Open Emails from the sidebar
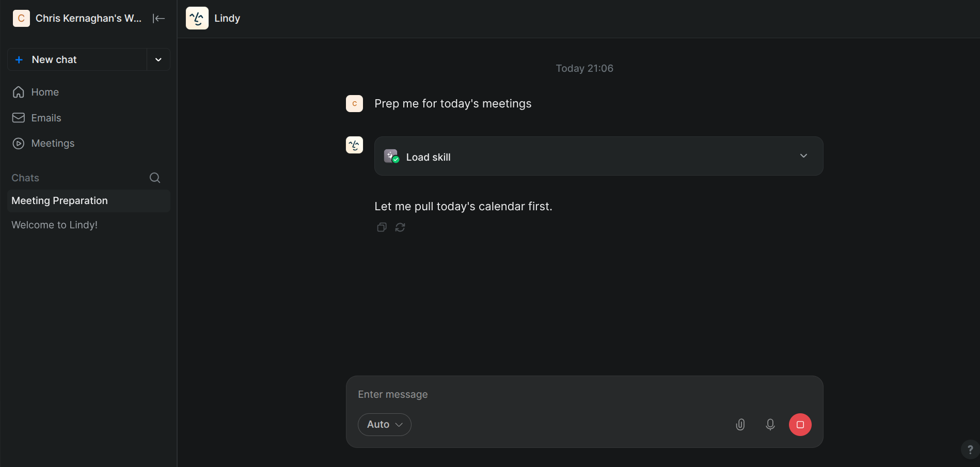The width and height of the screenshot is (980, 467). tap(46, 118)
